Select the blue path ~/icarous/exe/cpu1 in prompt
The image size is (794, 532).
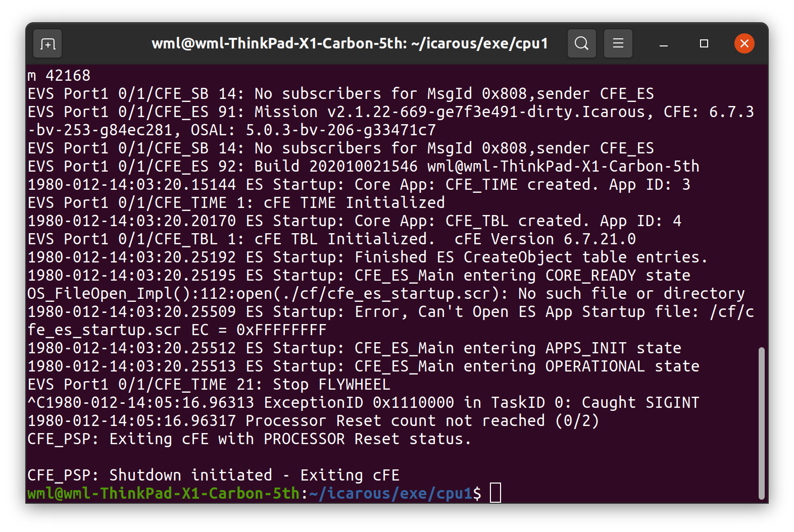pos(389,493)
